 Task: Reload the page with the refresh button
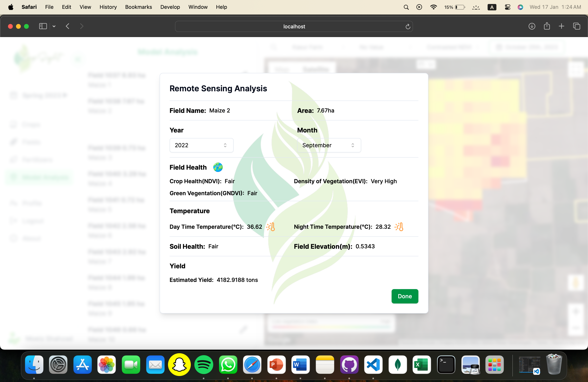(408, 26)
